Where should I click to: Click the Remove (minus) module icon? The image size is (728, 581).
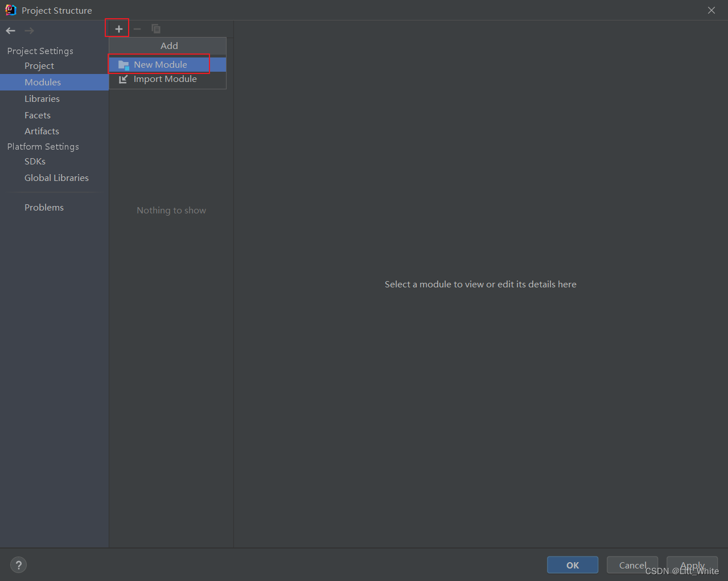click(137, 28)
